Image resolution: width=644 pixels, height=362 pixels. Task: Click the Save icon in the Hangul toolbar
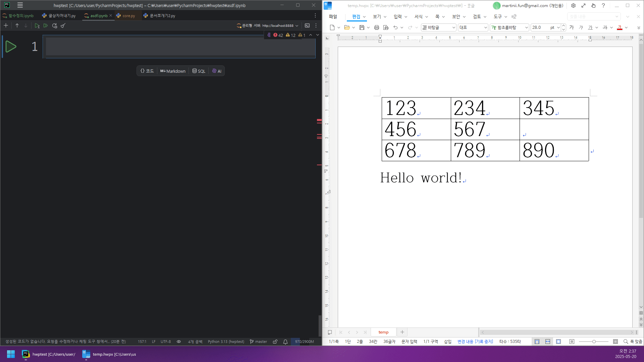pos(362,27)
